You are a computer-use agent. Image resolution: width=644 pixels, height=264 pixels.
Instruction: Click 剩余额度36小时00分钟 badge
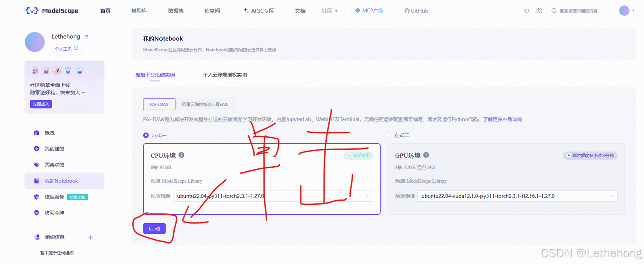[x=590, y=156]
